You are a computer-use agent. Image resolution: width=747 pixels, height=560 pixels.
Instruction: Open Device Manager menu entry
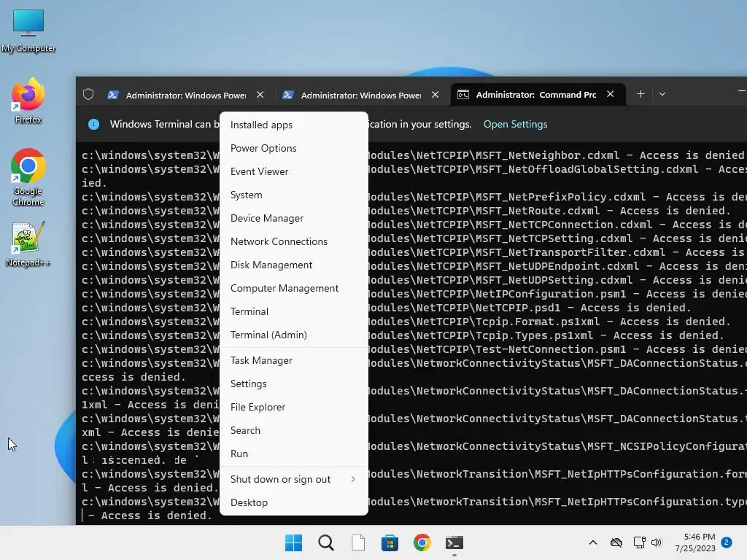(294, 218)
